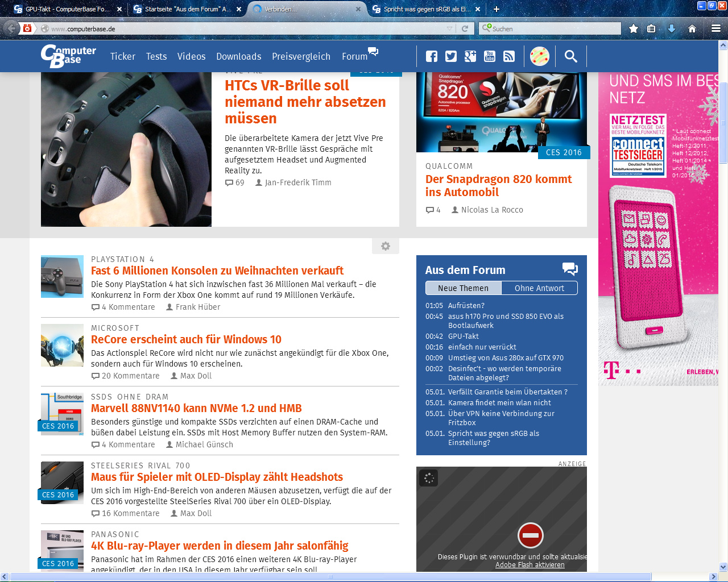Open forum thread 'GPU-Takt'
The height and width of the screenshot is (582, 728).
(x=464, y=336)
